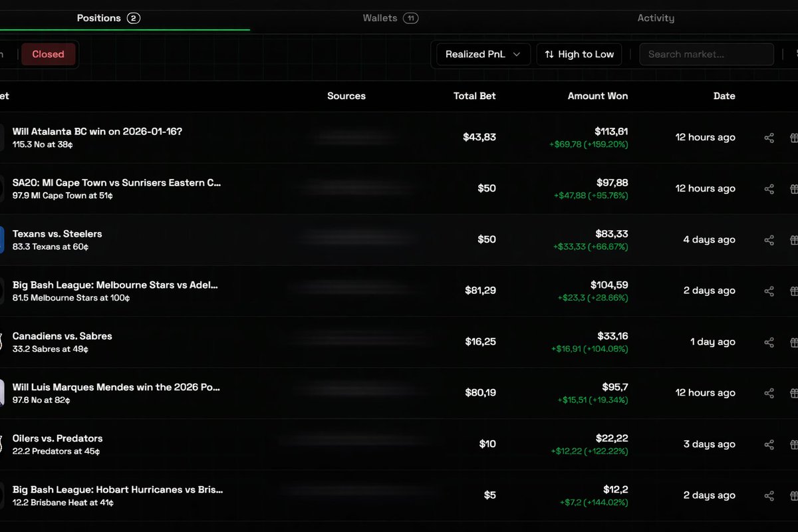Screen dimensions: 798x532
Task: Open Texans vs. Steelers market
Action: click(x=57, y=234)
